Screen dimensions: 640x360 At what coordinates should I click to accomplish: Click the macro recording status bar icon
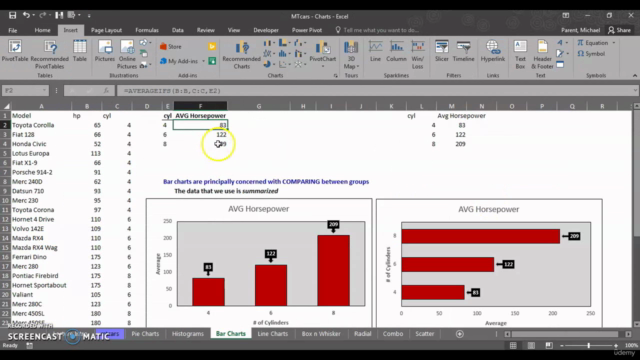coord(29,346)
